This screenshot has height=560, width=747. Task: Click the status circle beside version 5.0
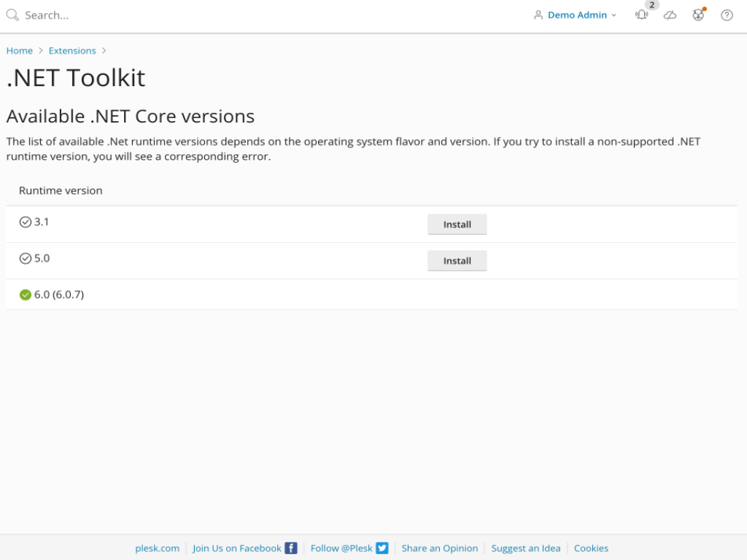click(26, 259)
